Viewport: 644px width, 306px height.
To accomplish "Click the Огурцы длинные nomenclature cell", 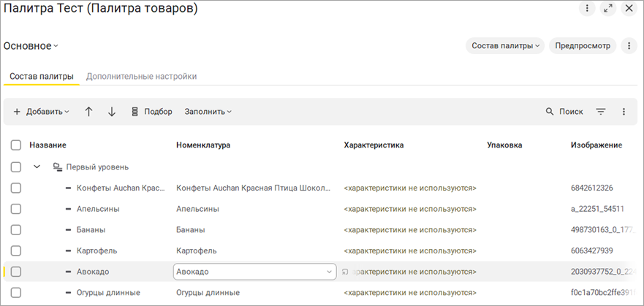I will (208, 292).
